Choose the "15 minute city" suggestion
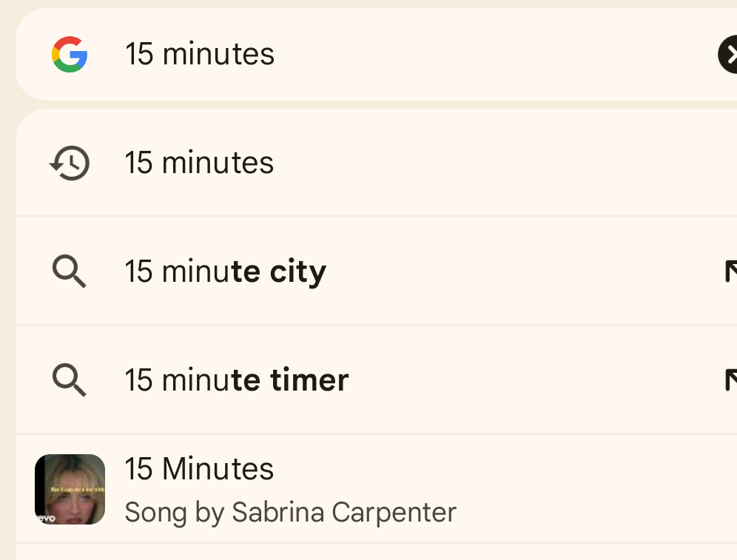The height and width of the screenshot is (560, 737). click(x=376, y=271)
